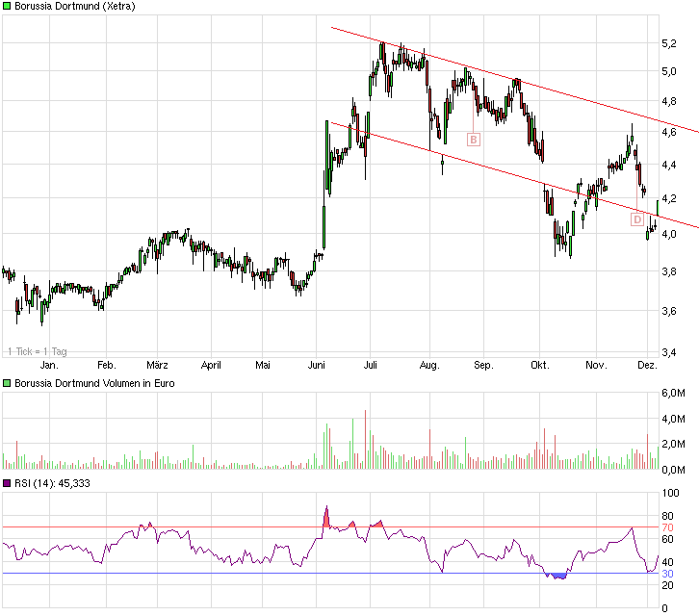Select the 'Juni' month label on time axis
The height and width of the screenshot is (616, 699).
click(316, 366)
